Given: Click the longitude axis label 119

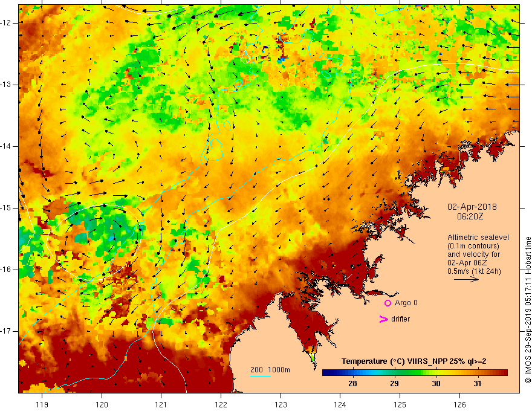Looking at the screenshot, I should click(x=42, y=404).
